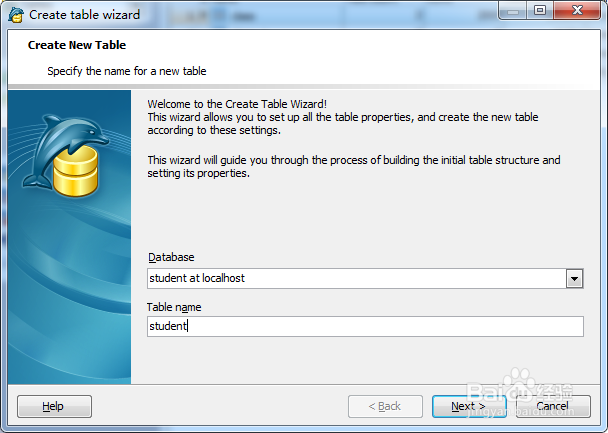Click the Next button
Viewport: 608px width, 433px height.
coord(469,406)
